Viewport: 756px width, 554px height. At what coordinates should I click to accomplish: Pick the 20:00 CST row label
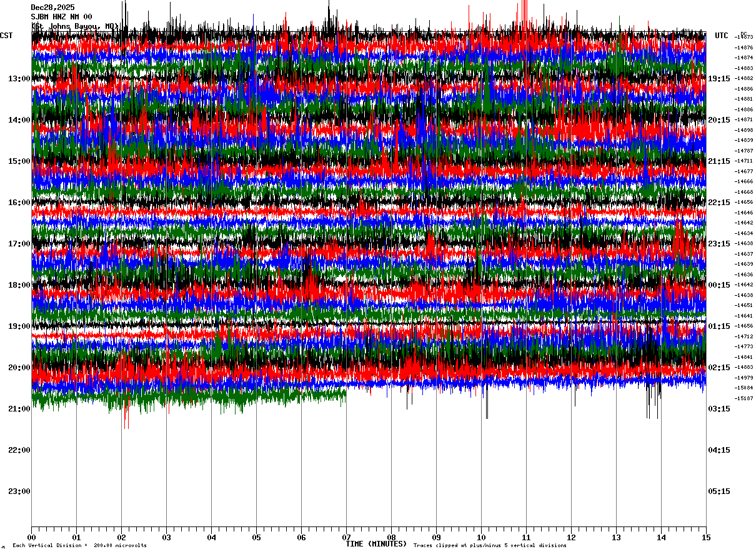pyautogui.click(x=19, y=368)
